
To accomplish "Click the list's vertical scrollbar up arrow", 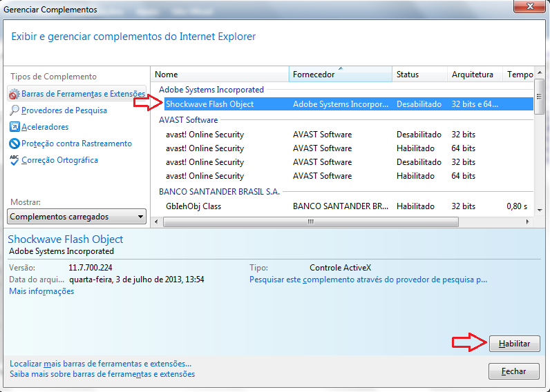I will (x=540, y=72).
